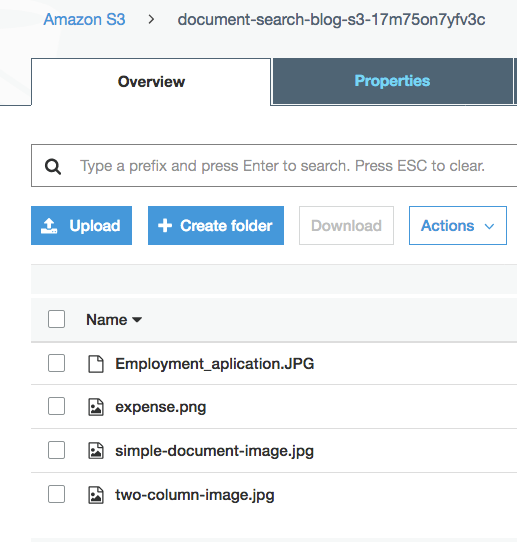Screen dimensions: 517x542
Task: Click the breadcrumb chevron after Amazon S3
Action: [x=151, y=19]
